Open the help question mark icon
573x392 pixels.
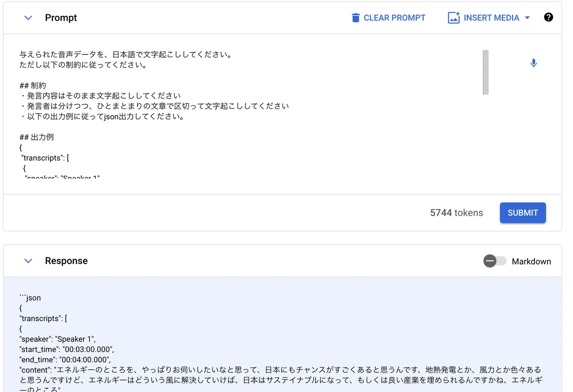click(x=549, y=17)
